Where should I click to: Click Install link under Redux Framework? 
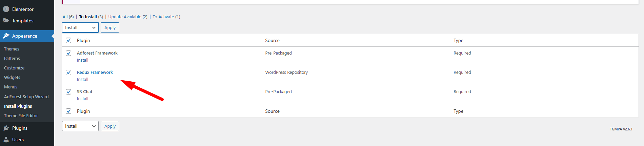click(x=82, y=79)
